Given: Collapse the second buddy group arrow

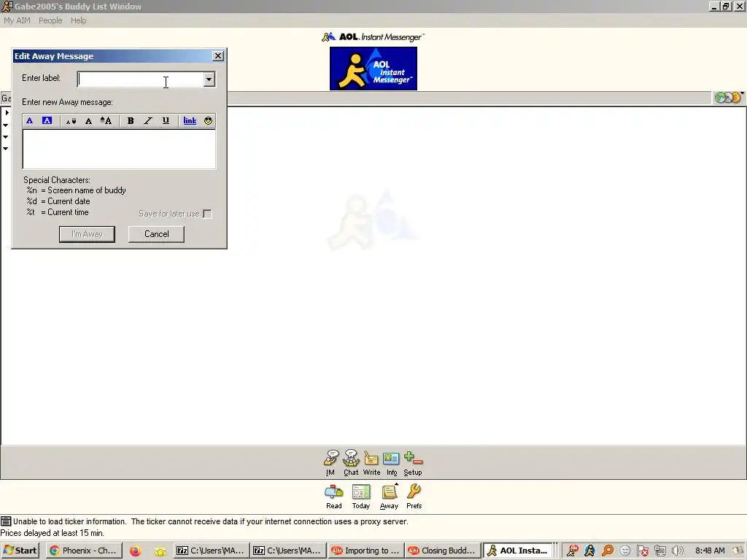Looking at the screenshot, I should click(6, 125).
